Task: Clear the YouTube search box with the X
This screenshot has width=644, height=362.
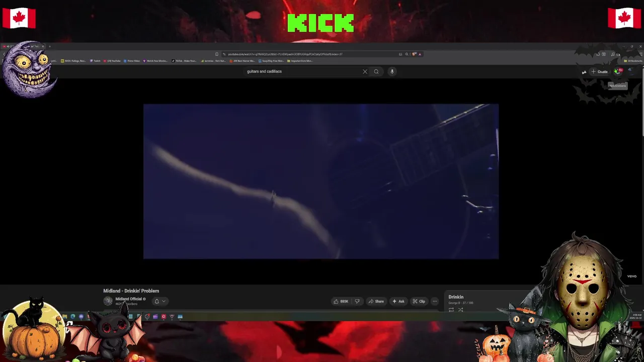Action: pos(365,71)
